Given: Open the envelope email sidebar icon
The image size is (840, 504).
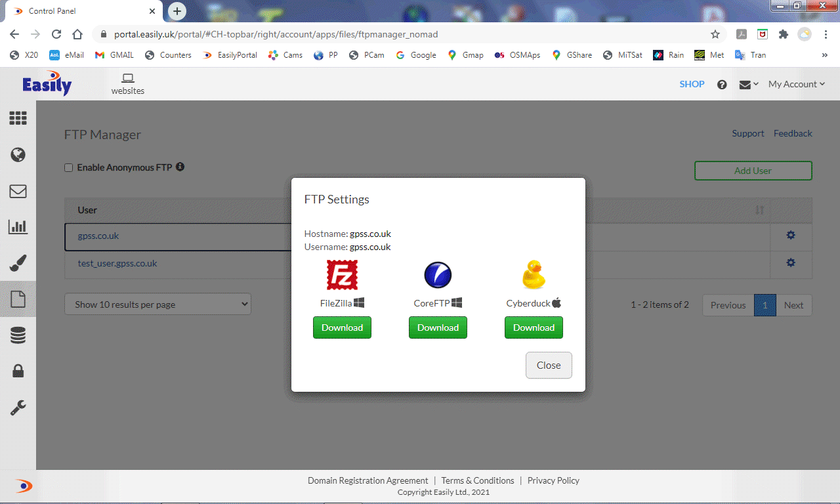Looking at the screenshot, I should click(x=18, y=191).
